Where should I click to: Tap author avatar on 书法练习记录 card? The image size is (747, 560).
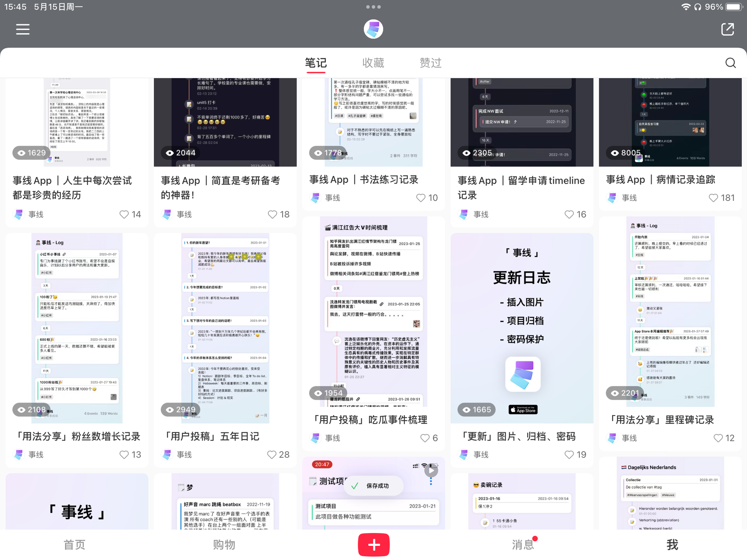(316, 198)
